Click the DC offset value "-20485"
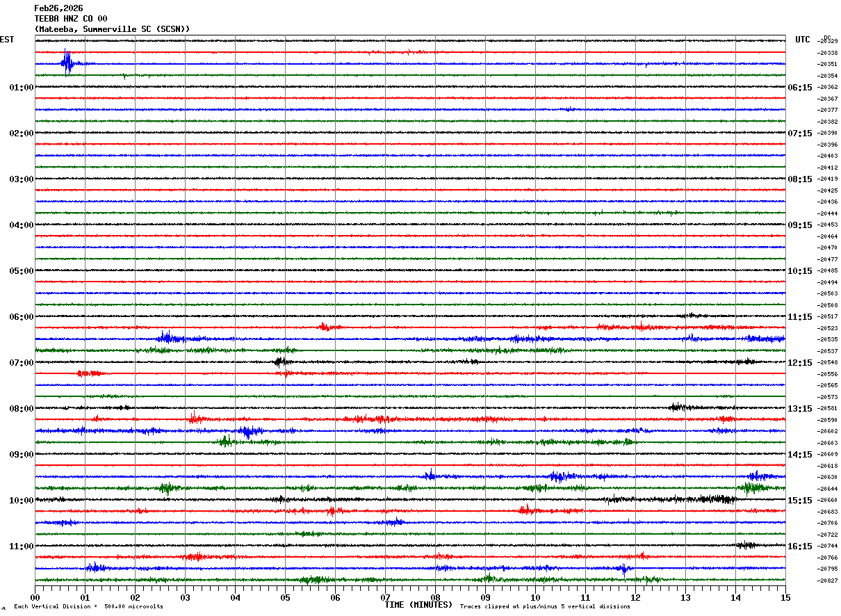This screenshot has width=841, height=616. (x=828, y=270)
